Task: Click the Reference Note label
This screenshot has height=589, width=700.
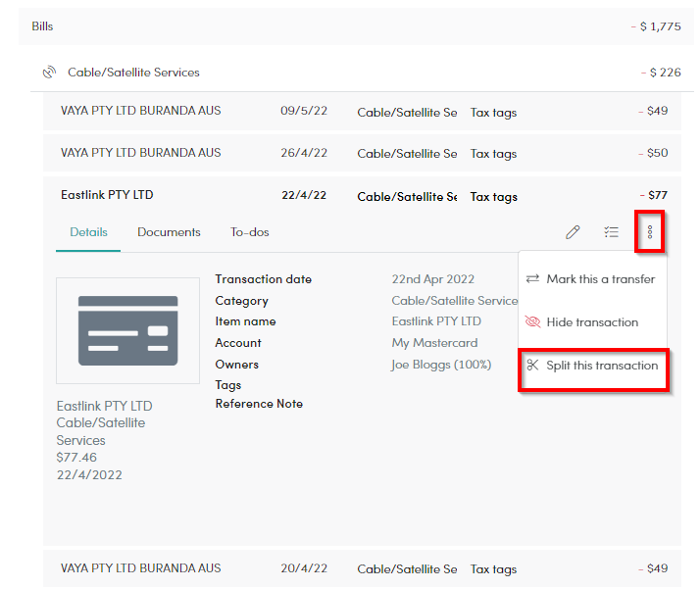Action: tap(259, 404)
